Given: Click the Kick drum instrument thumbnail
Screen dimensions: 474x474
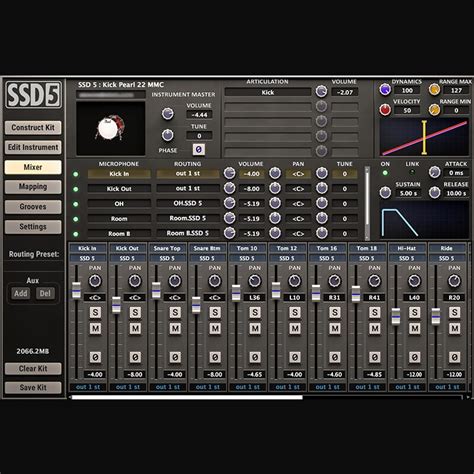Looking at the screenshot, I should pyautogui.click(x=111, y=128).
